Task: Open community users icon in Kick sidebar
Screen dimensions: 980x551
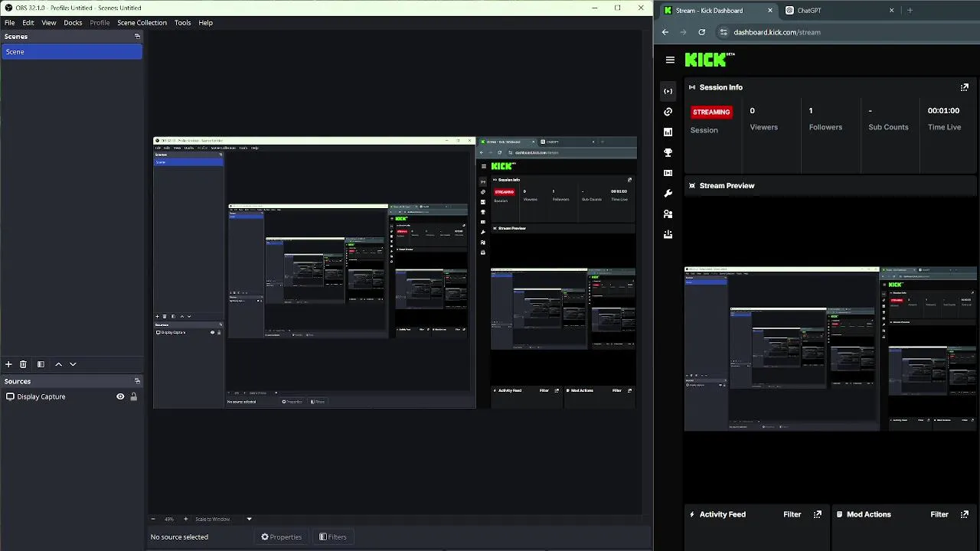Action: click(x=668, y=214)
